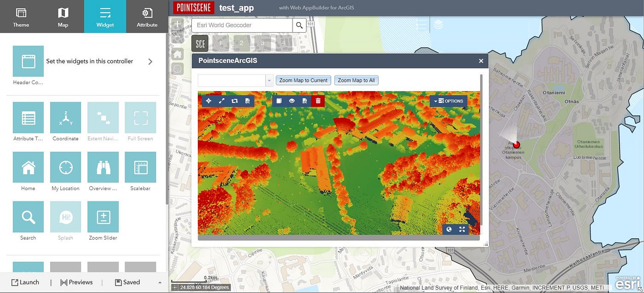Click the diagonal arrows measure tool icon

pos(222,101)
